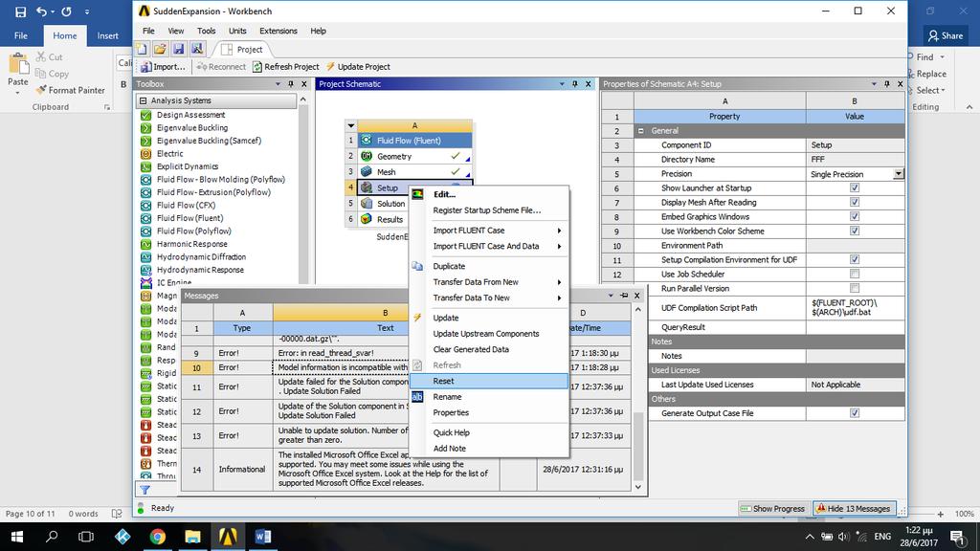Pin the Project Schematic panel
Viewport: 980px width, 551px height.
[575, 84]
